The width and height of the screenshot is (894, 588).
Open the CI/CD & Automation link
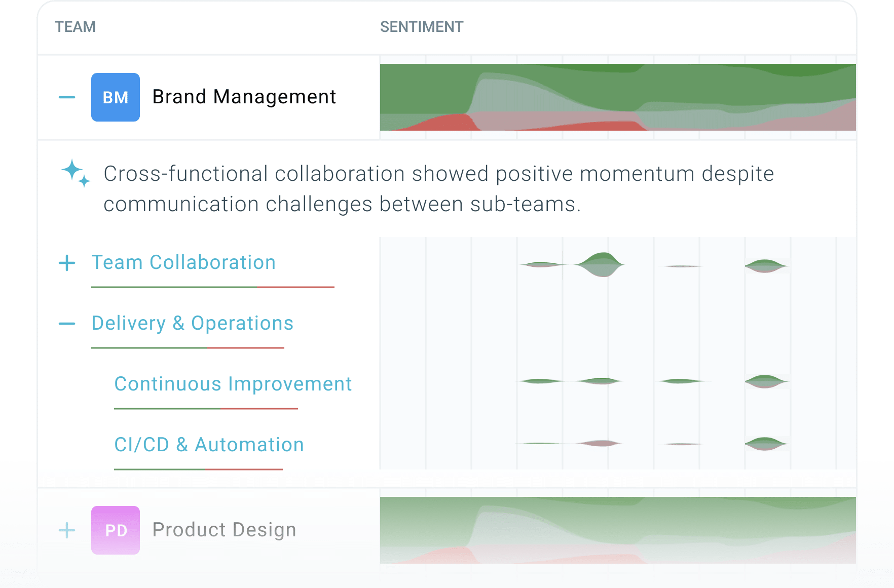point(209,445)
